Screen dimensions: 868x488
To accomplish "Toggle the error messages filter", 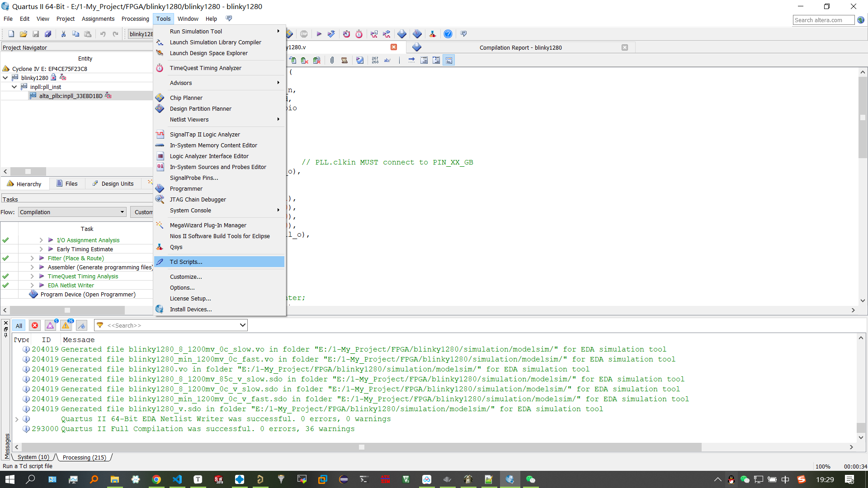I will pyautogui.click(x=35, y=325).
